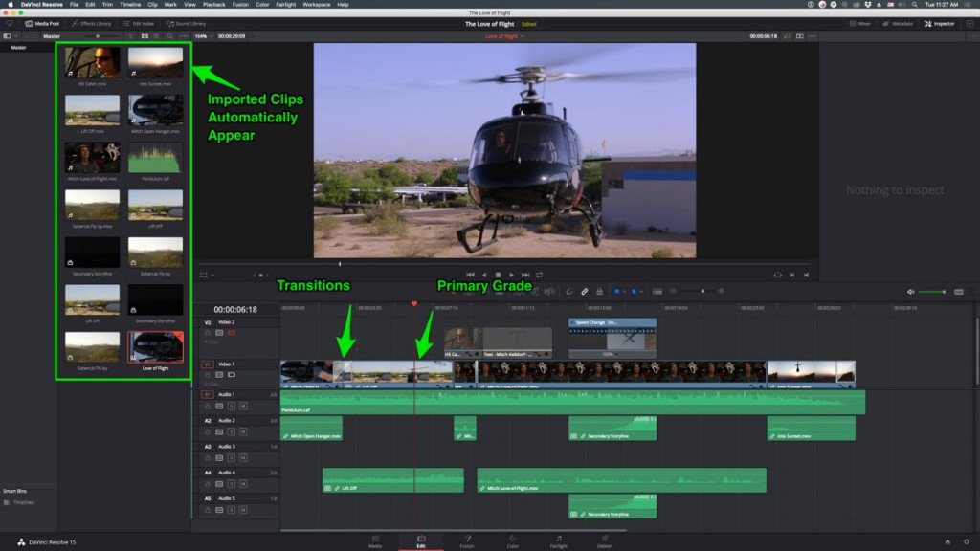Mute the Audio 2 track
980x551 pixels.
[x=243, y=432]
